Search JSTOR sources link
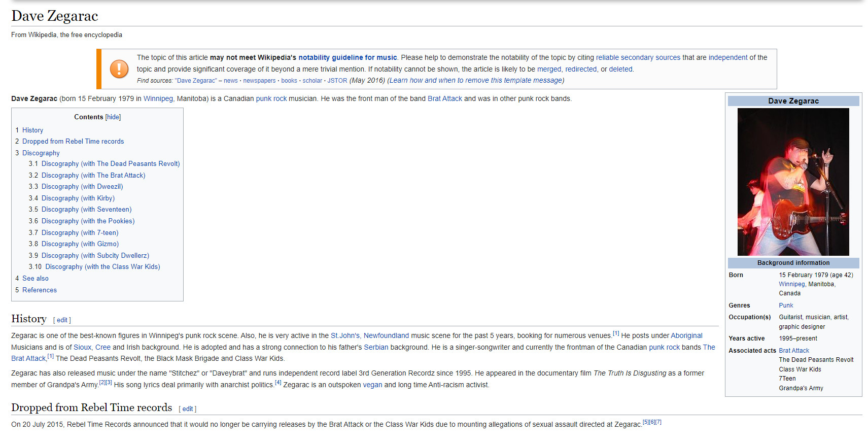 [337, 81]
